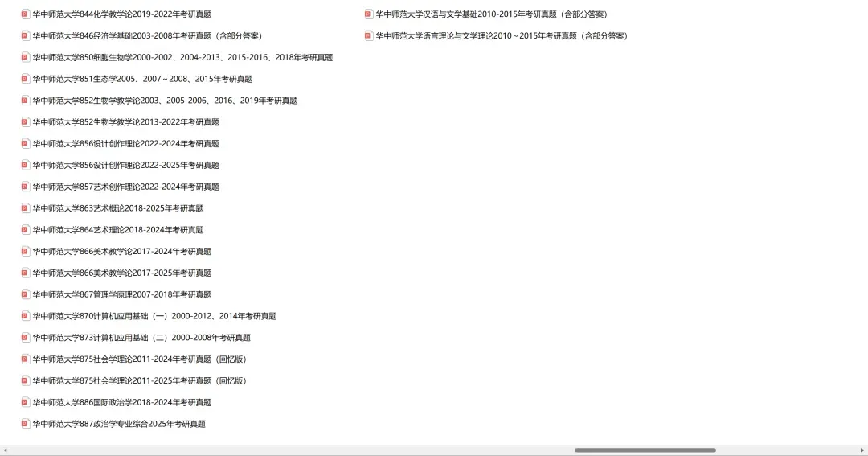The width and height of the screenshot is (868, 456).
Task: Click the PDF icon beside 886国际政治学2018-2024
Action: tap(25, 403)
